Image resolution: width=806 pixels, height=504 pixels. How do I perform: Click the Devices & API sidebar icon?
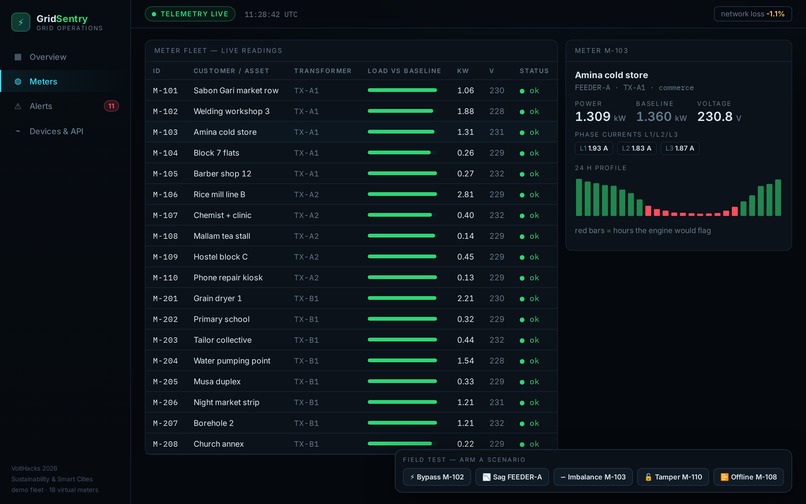[18, 131]
